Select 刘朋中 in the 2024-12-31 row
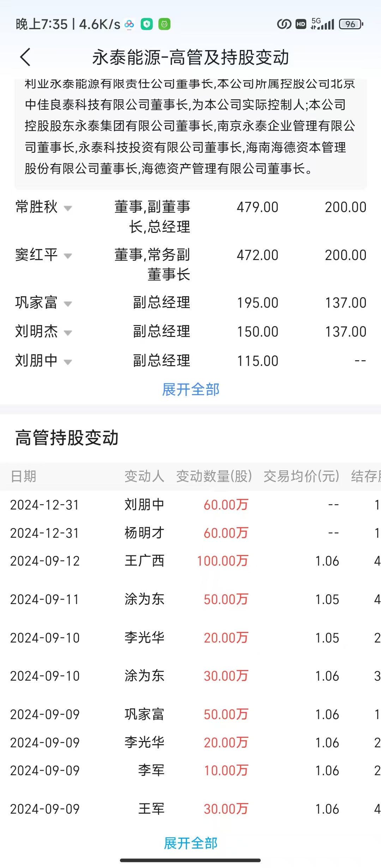This screenshot has height=868, width=381. pyautogui.click(x=144, y=505)
